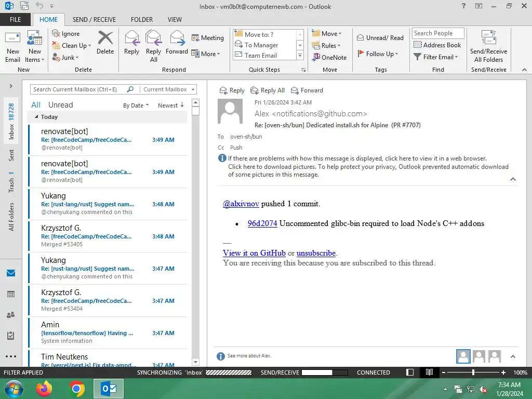Open the Move dropdown
The width and height of the screenshot is (532, 399).
pyautogui.click(x=327, y=33)
